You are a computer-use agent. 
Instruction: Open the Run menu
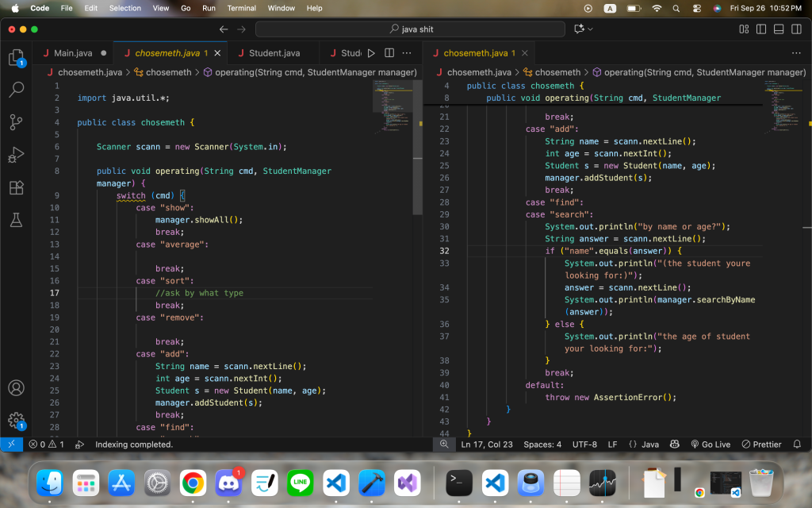click(209, 8)
